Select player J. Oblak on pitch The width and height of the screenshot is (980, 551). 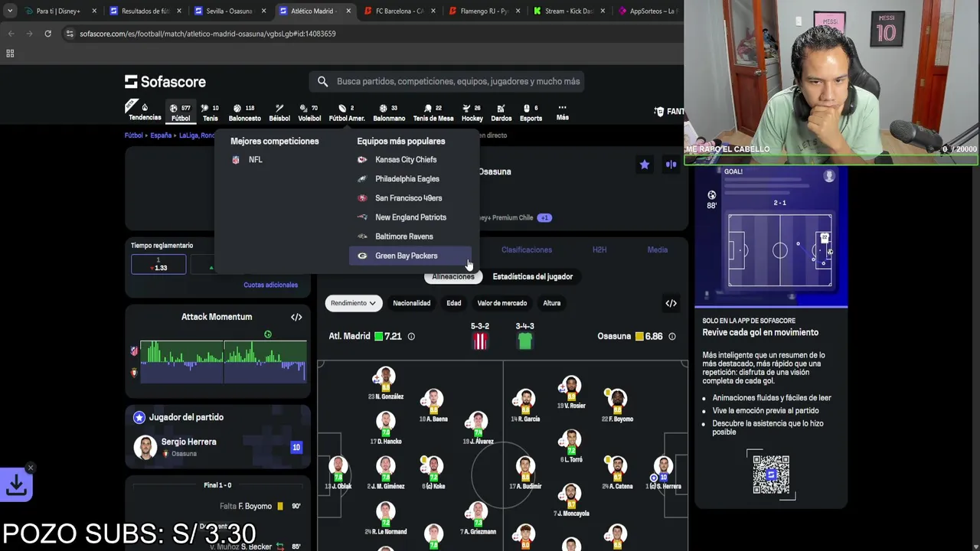(x=338, y=473)
